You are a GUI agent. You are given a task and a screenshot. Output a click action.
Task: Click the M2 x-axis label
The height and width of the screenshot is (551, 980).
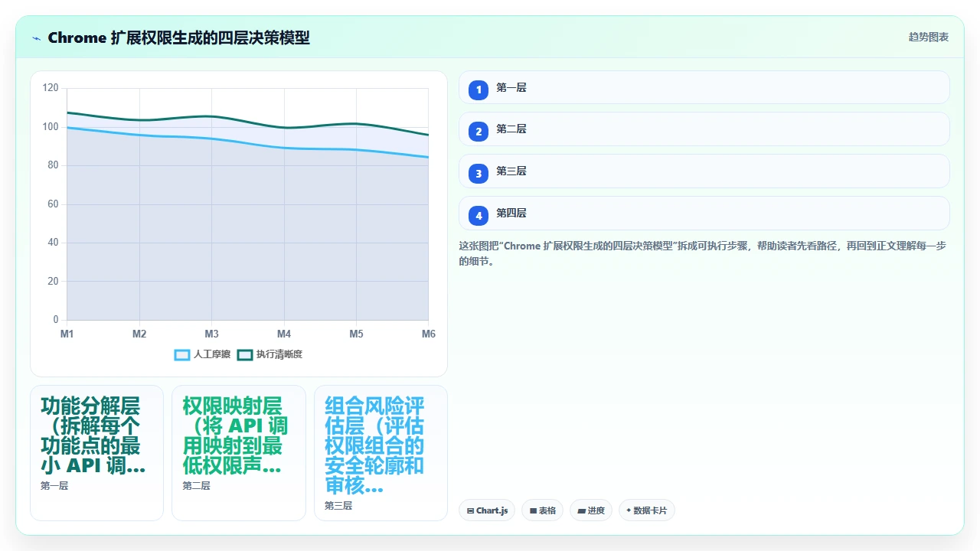coord(139,334)
